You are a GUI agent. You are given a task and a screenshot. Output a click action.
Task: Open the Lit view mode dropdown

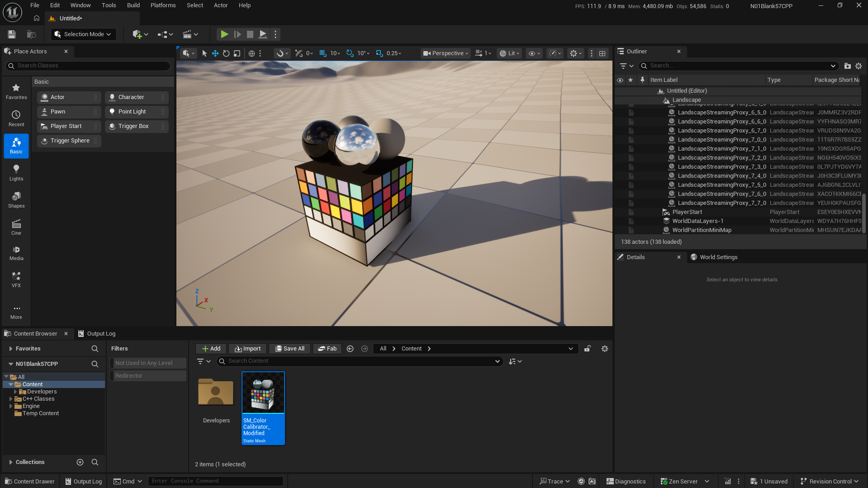[x=509, y=53]
